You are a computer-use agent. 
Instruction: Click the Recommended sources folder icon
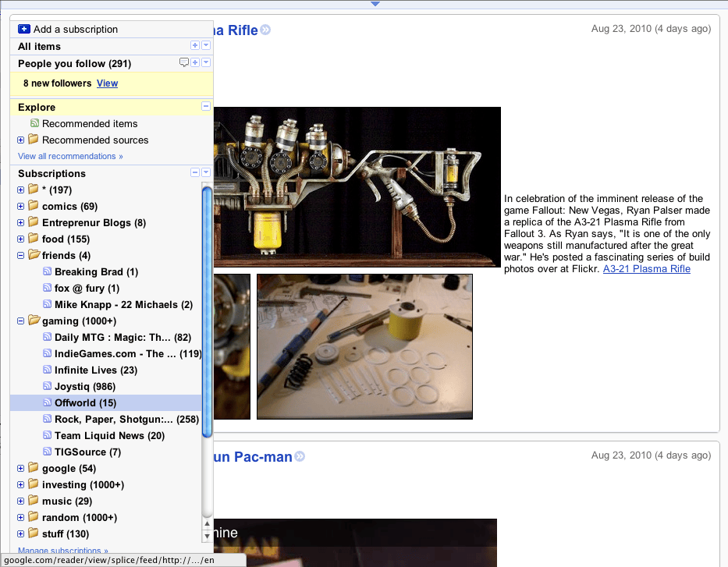[x=34, y=139]
